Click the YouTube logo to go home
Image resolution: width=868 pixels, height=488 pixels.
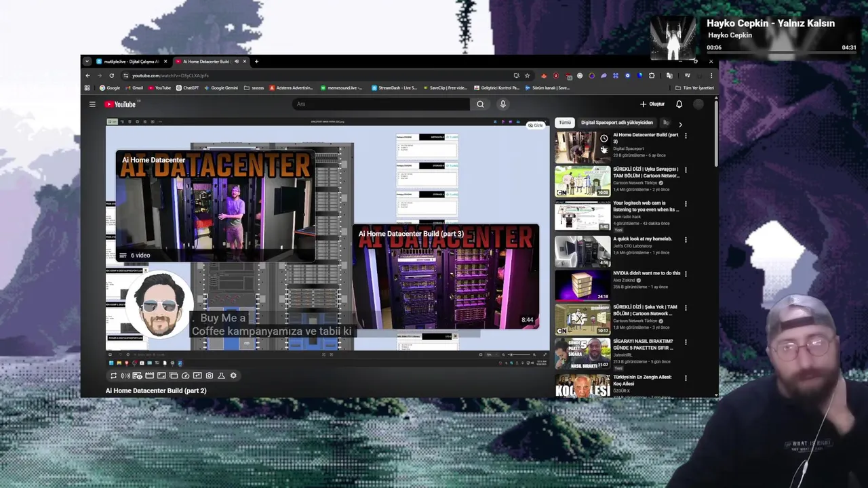[121, 104]
